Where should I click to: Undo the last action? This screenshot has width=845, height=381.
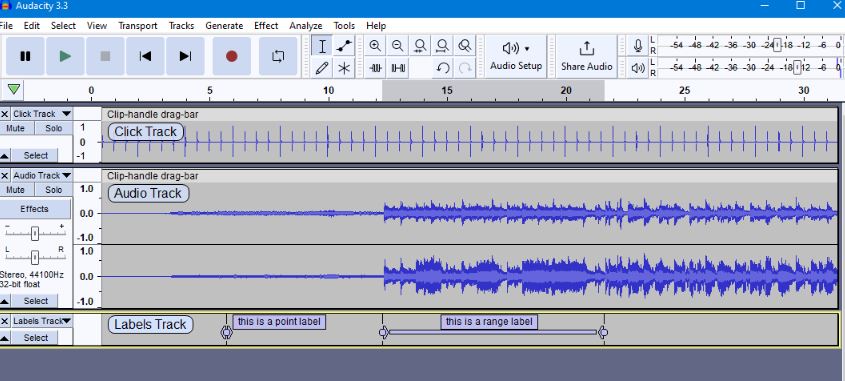(x=443, y=68)
